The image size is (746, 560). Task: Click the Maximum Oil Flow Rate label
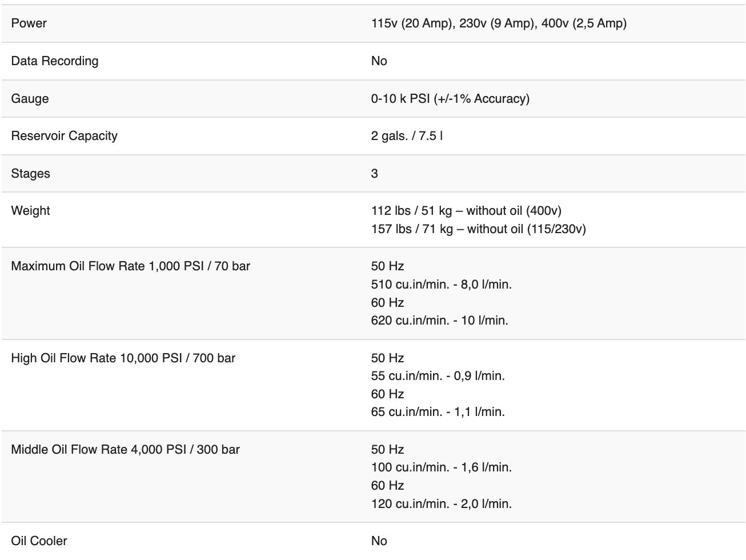130,266
